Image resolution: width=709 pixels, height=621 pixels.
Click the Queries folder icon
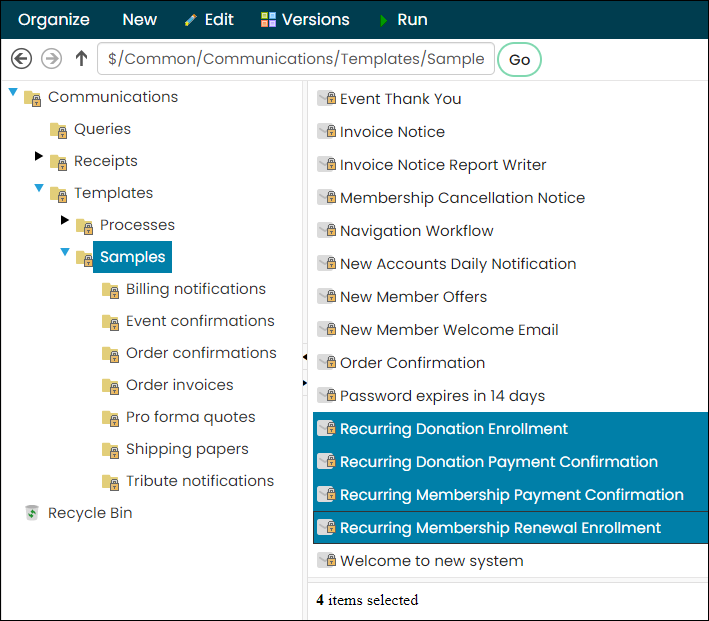tap(59, 130)
